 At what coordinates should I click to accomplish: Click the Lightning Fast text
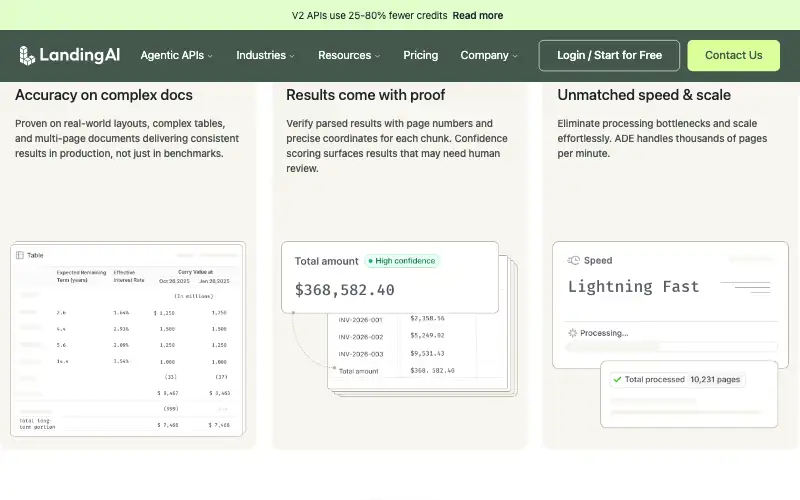pos(633,287)
